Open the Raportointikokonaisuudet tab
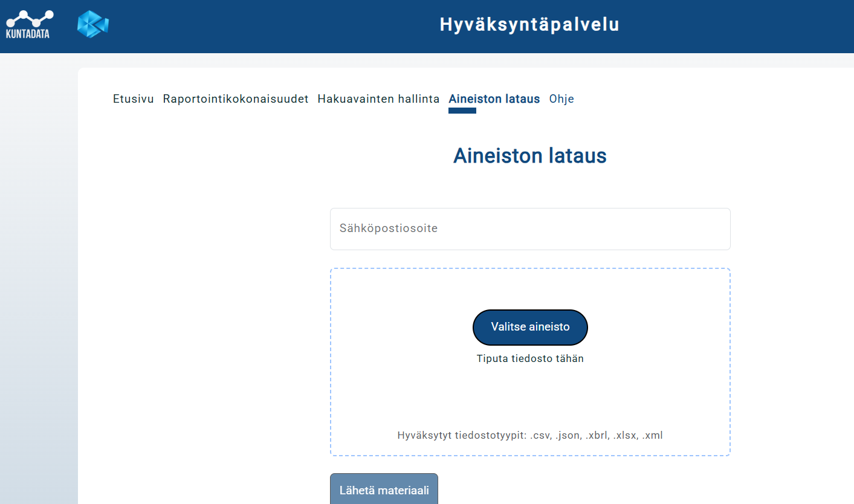The height and width of the screenshot is (504, 854). pos(236,99)
